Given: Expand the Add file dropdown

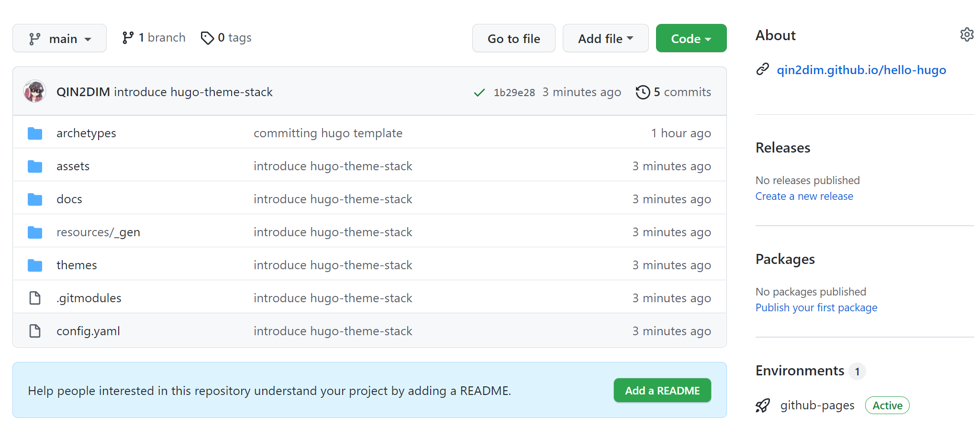Looking at the screenshot, I should coord(605,38).
